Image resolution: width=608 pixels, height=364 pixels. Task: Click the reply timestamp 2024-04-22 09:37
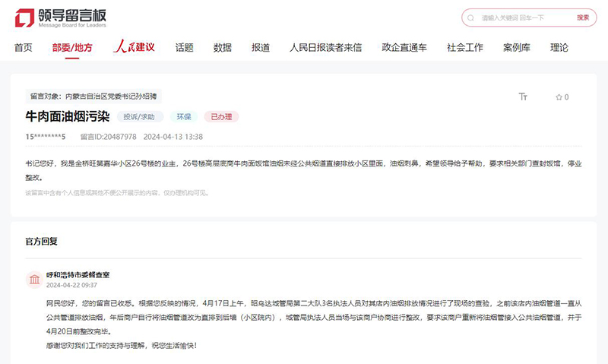pyautogui.click(x=71, y=285)
